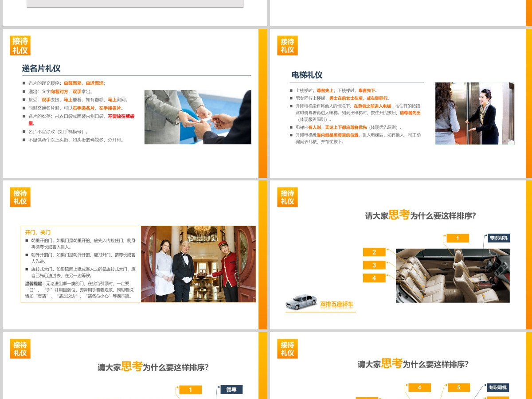
Task: Click the line 升降电梯没有其他人的情况下
Action: pyautogui.click(x=358, y=113)
